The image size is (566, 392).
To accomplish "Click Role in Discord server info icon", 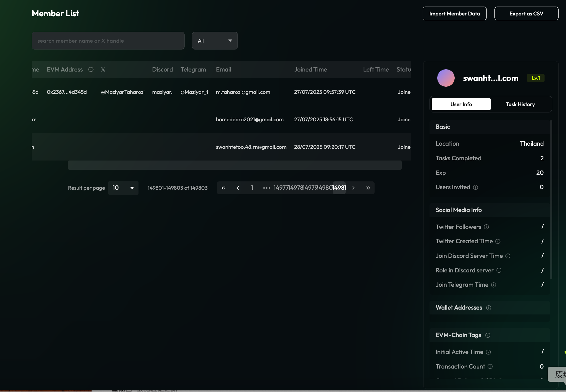I will (499, 270).
